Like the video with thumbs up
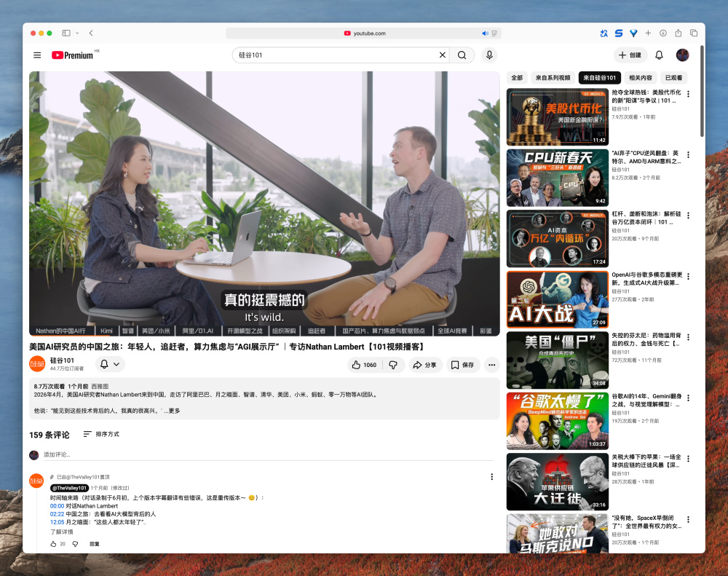 coord(365,365)
